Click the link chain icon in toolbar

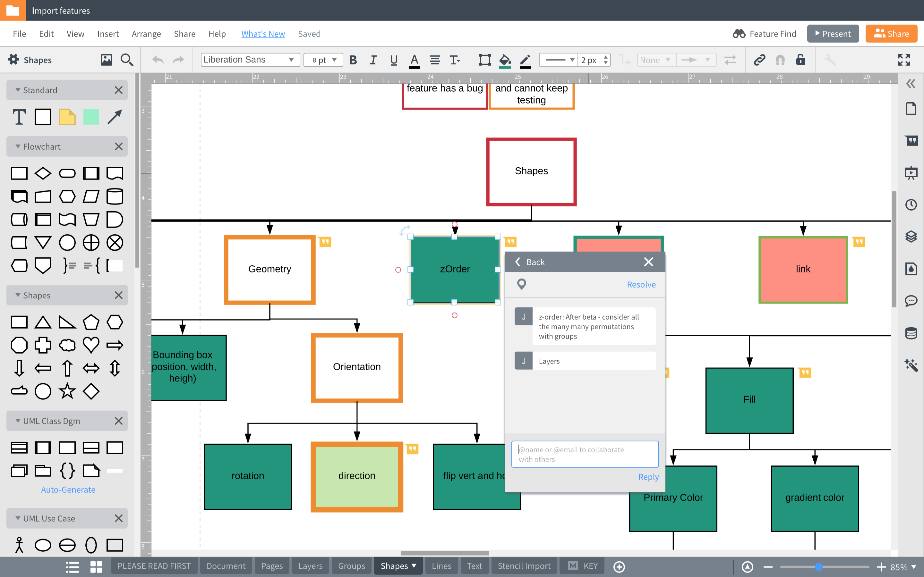point(759,60)
